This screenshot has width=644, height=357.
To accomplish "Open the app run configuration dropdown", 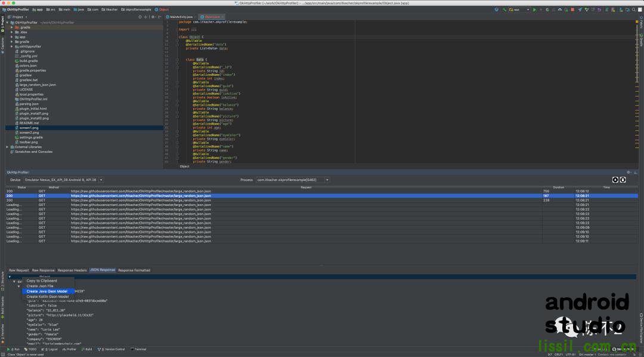I will pos(519,10).
